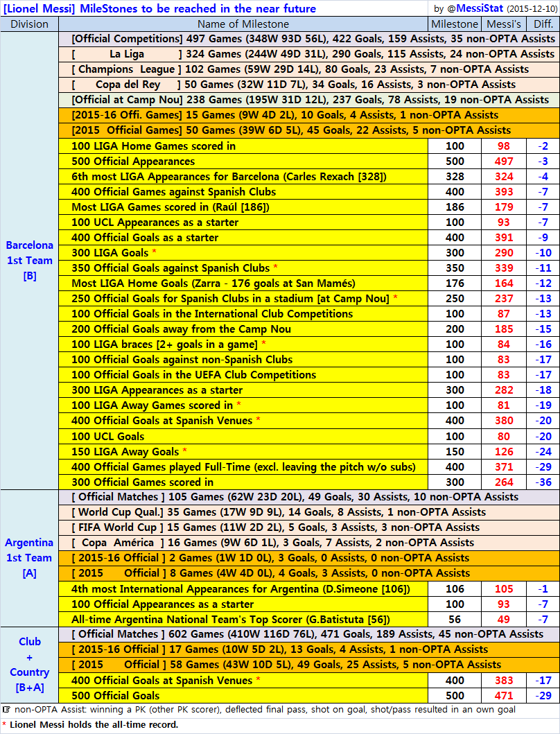Select the Carles Rexach [328] milestone row
The image size is (560, 734).
[x=243, y=177]
